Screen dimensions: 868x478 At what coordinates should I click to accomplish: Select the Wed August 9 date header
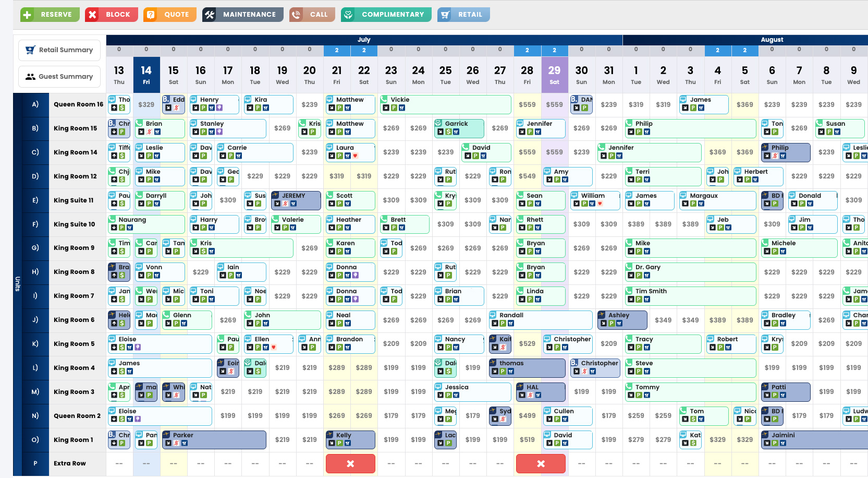[853, 75]
